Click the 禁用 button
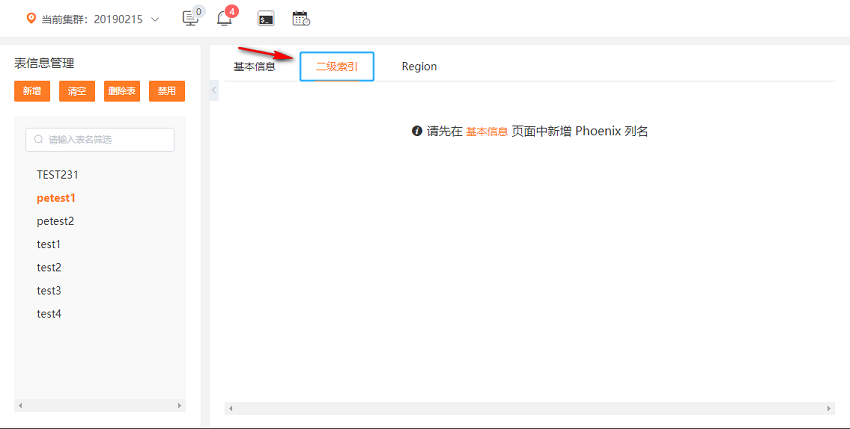850x429 pixels. coord(167,91)
